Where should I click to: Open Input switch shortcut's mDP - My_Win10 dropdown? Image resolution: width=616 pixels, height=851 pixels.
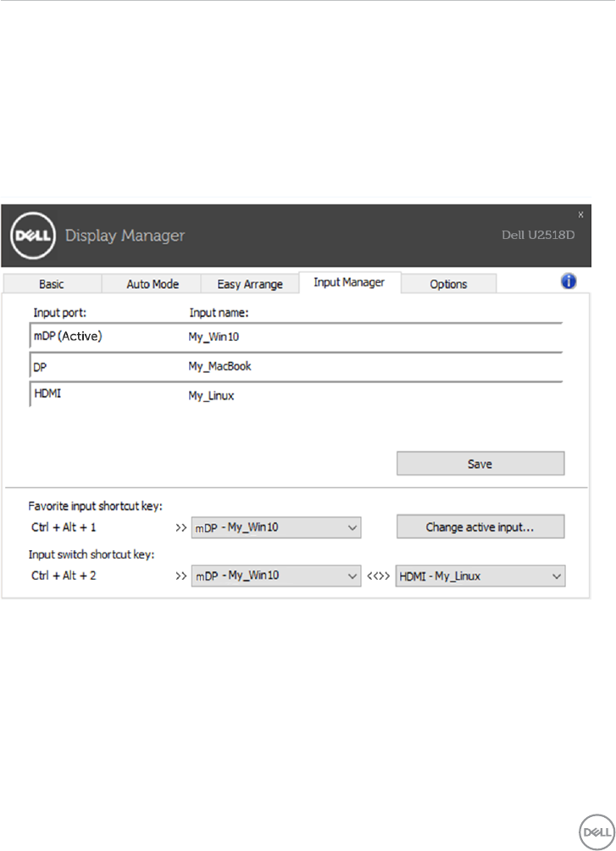277,576
